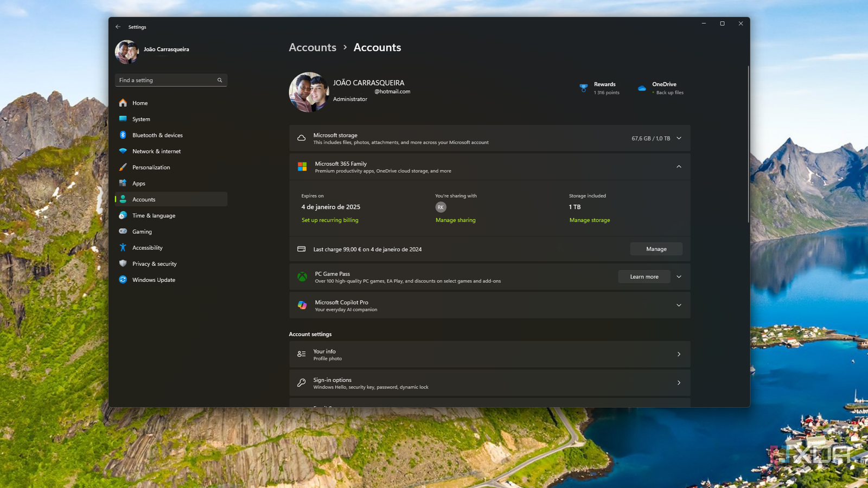This screenshot has height=488, width=868.
Task: Click the RK sharing member avatar
Action: point(441,207)
